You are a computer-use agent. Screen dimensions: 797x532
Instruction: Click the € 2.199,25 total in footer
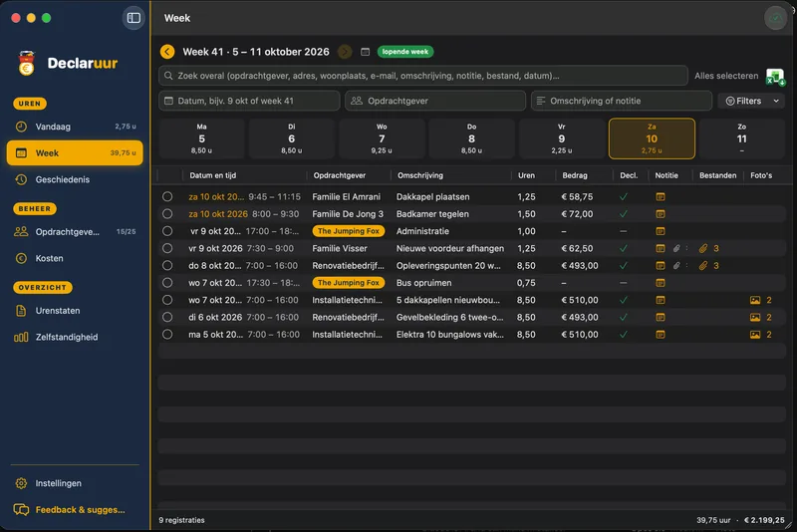tap(764, 520)
